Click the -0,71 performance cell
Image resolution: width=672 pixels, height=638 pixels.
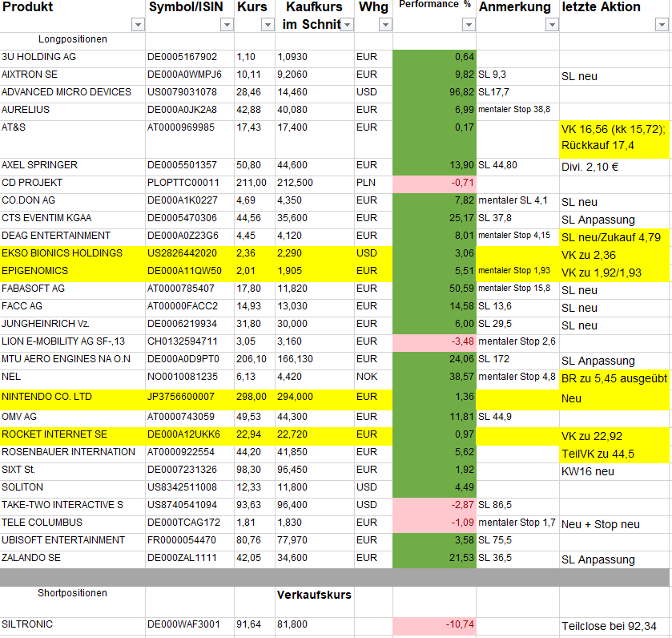pyautogui.click(x=434, y=184)
